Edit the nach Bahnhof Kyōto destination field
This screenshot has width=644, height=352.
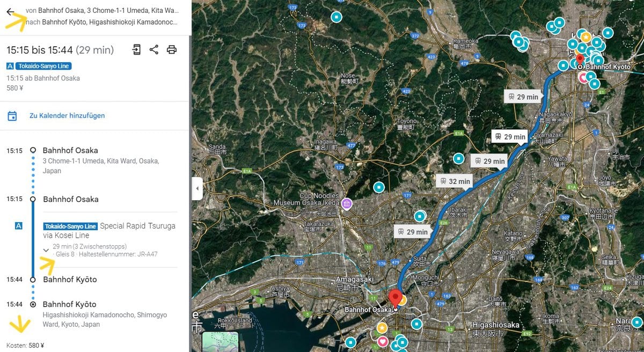coord(102,22)
